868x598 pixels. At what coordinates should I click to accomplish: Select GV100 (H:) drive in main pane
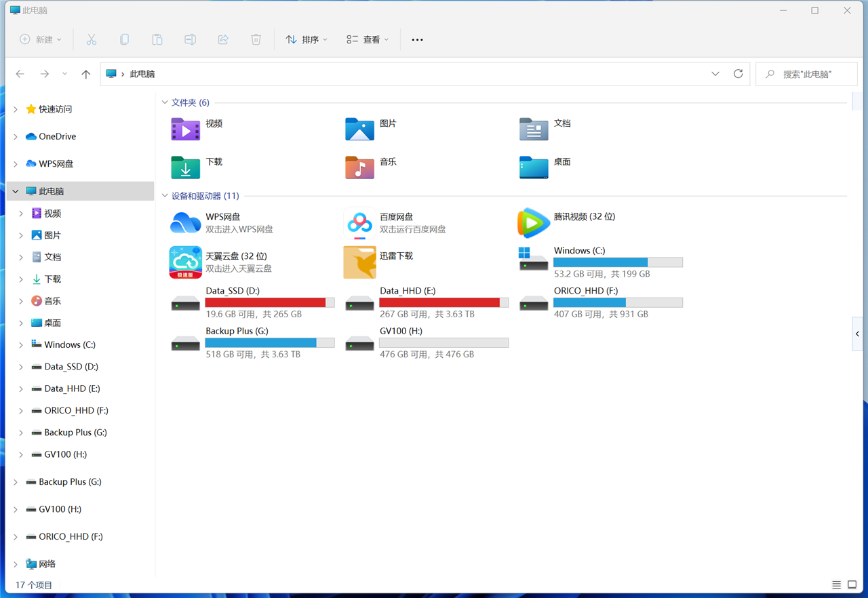426,342
